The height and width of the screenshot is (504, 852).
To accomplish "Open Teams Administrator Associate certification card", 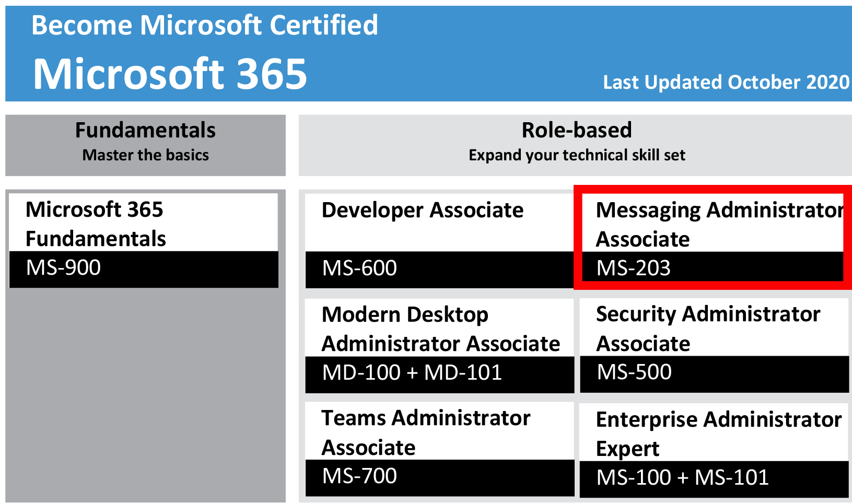I will click(x=439, y=449).
